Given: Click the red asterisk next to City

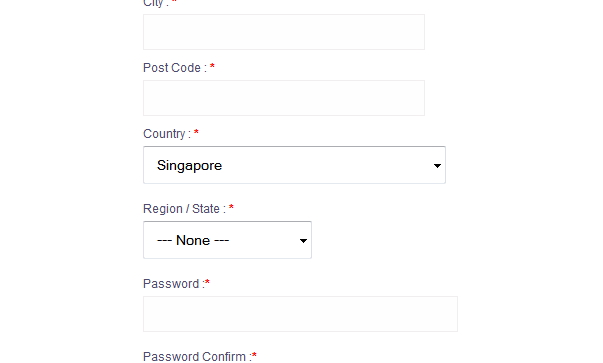Looking at the screenshot, I should (174, 2).
